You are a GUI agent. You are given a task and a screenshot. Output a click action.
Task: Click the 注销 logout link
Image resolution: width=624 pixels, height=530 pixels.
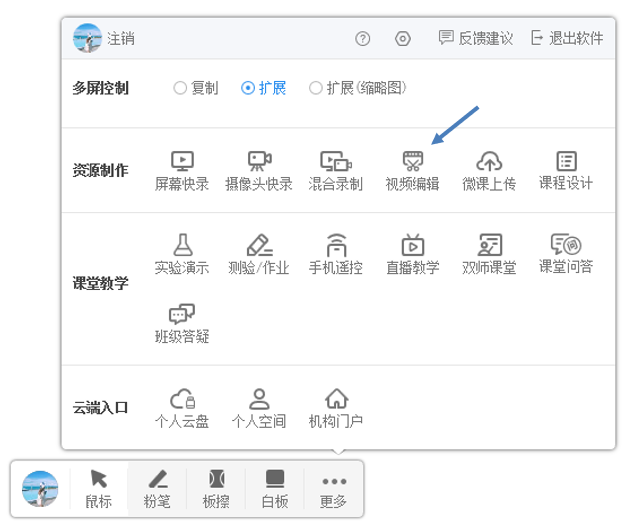pos(121,39)
